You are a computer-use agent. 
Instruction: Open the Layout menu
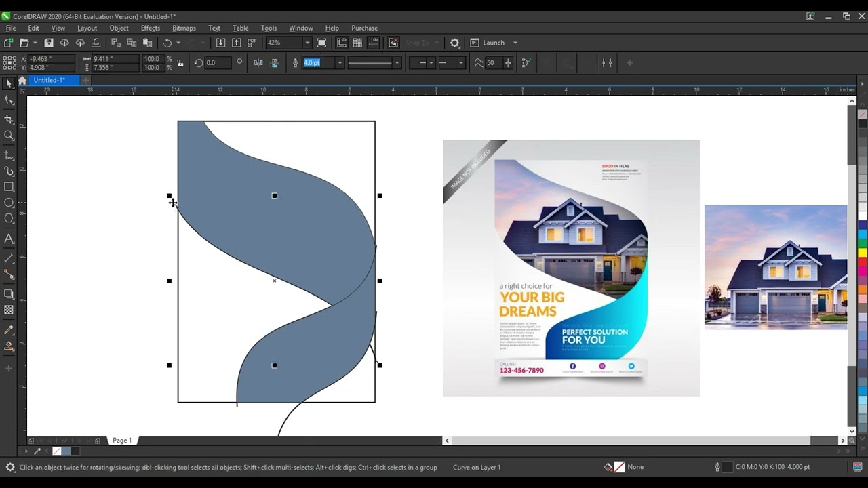click(87, 28)
